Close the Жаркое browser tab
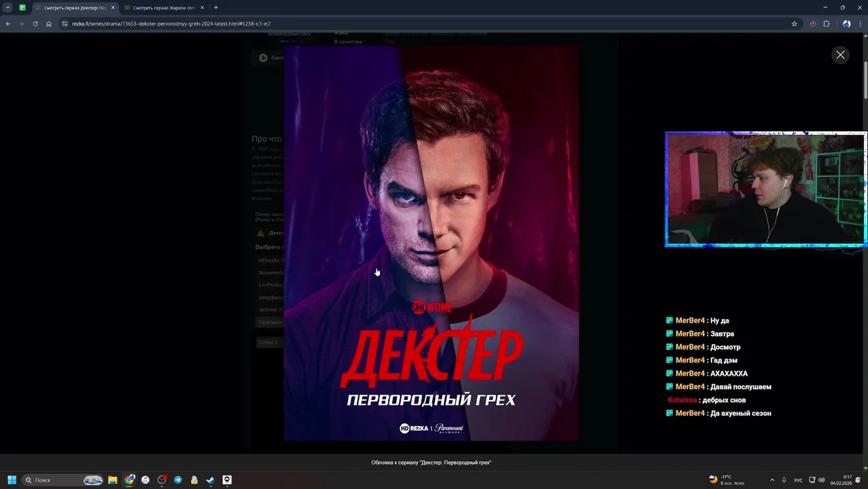The height and width of the screenshot is (489, 868). point(202,7)
